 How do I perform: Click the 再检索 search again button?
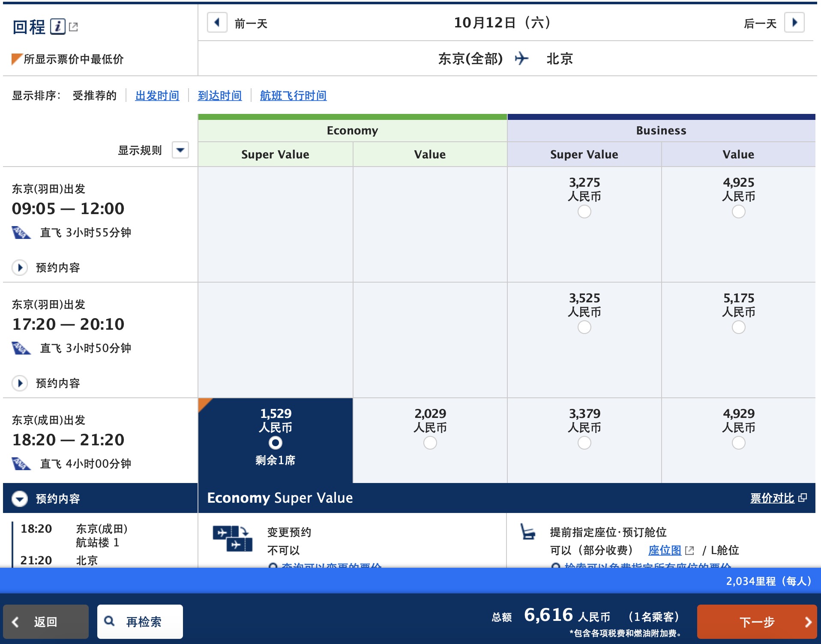(x=140, y=622)
